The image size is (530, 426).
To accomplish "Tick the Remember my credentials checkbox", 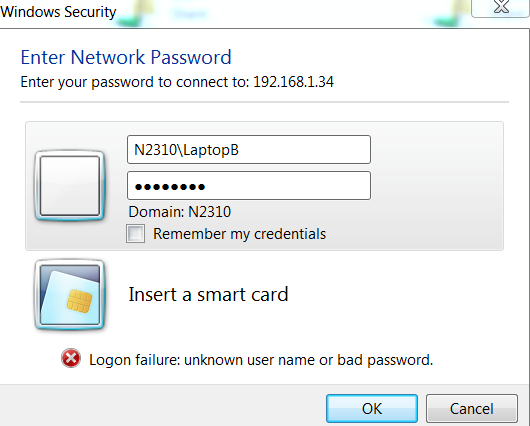I will (x=136, y=234).
